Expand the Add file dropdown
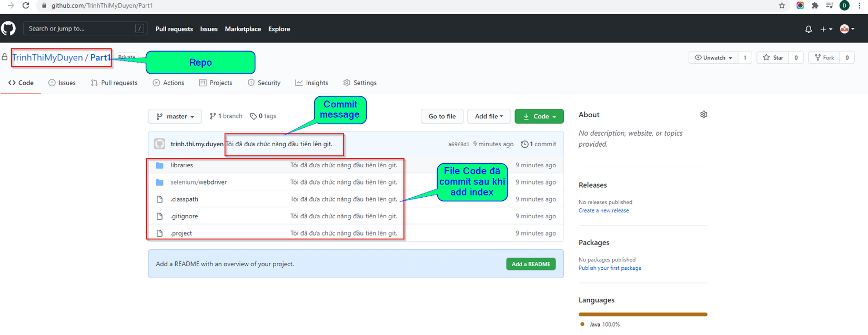868x335 pixels. click(x=489, y=116)
